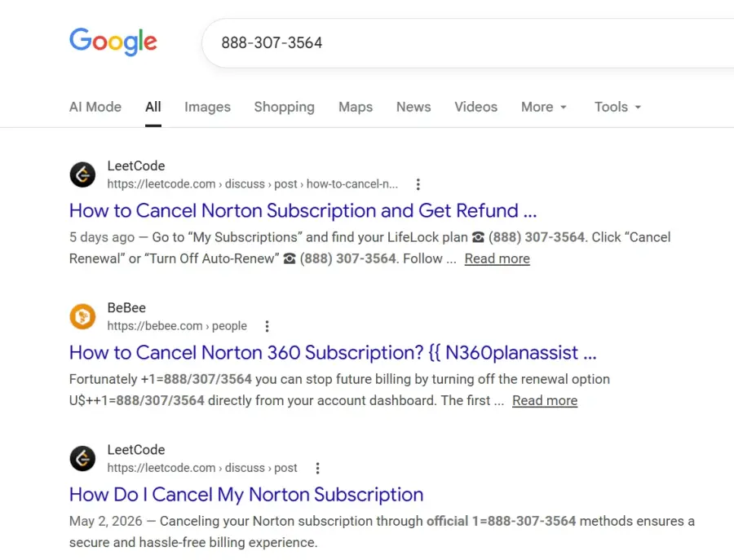
Task: Click the second LeetCode favicon near the bottom
Action: click(82, 458)
